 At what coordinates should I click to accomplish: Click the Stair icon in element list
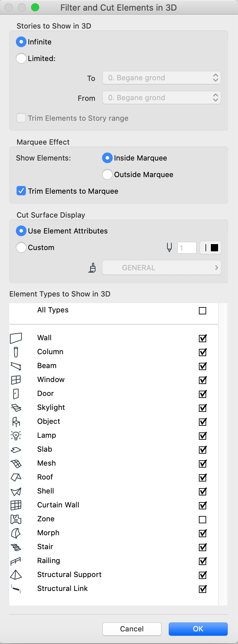click(x=16, y=547)
